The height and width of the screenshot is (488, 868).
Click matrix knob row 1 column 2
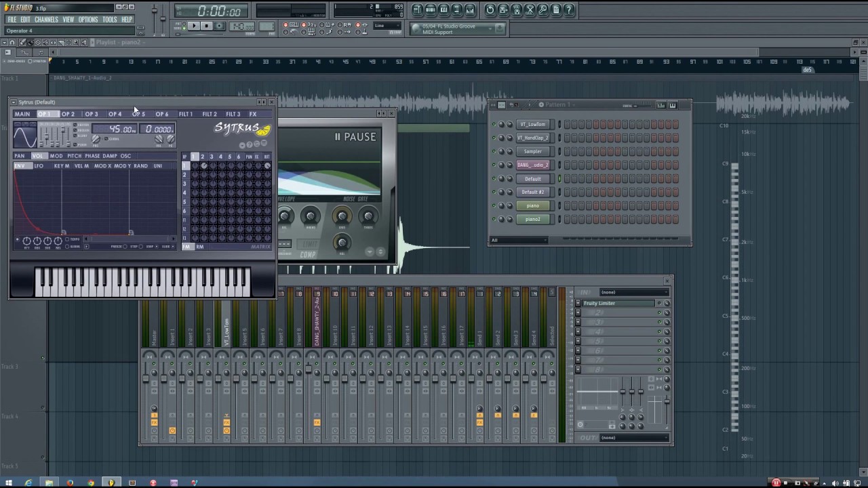pyautogui.click(x=203, y=166)
